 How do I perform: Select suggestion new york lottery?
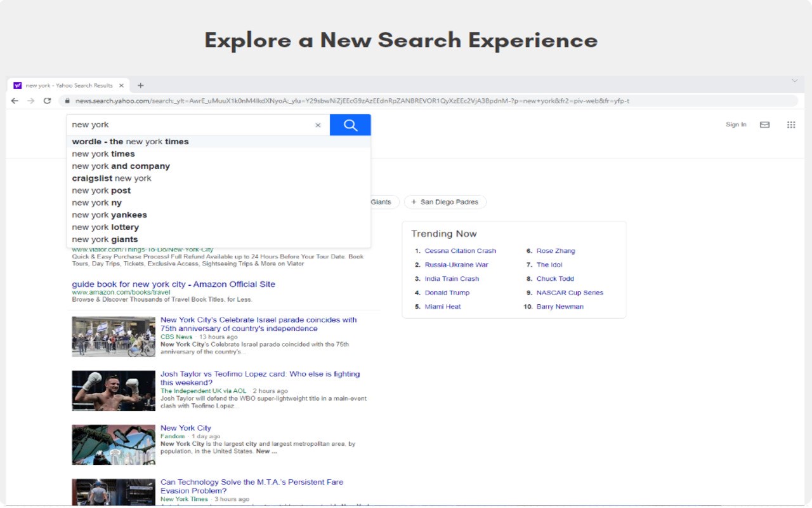click(218, 227)
